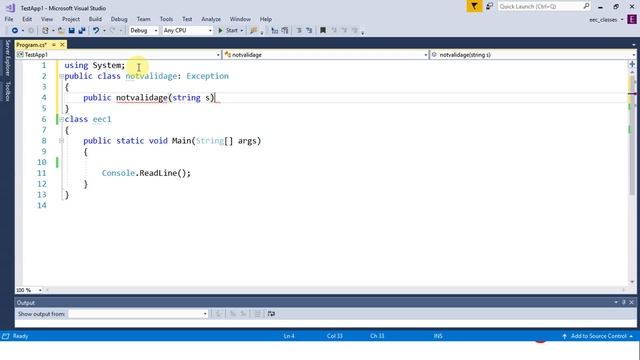Click inside the Quick Launch search field
The height and width of the screenshot is (360, 640).
coord(539,7)
